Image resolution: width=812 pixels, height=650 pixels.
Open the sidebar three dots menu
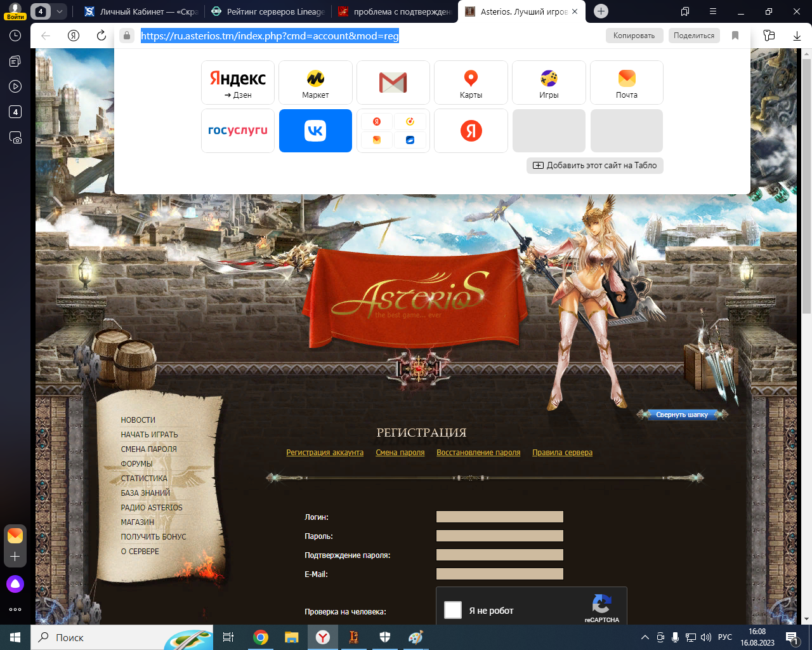point(15,609)
